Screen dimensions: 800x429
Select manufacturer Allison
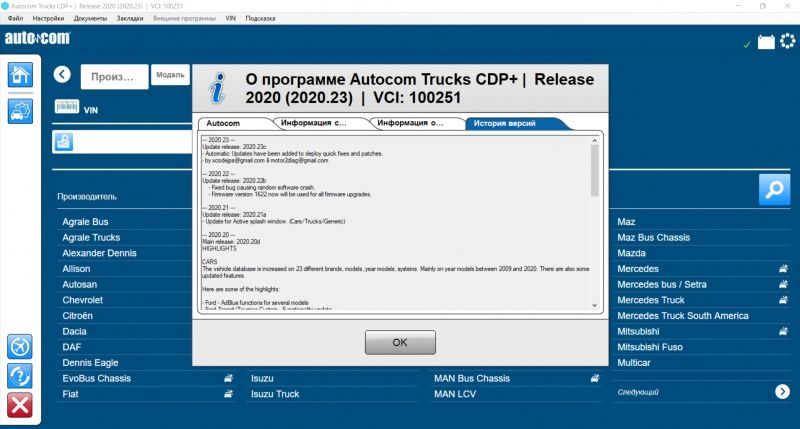pyautogui.click(x=76, y=268)
